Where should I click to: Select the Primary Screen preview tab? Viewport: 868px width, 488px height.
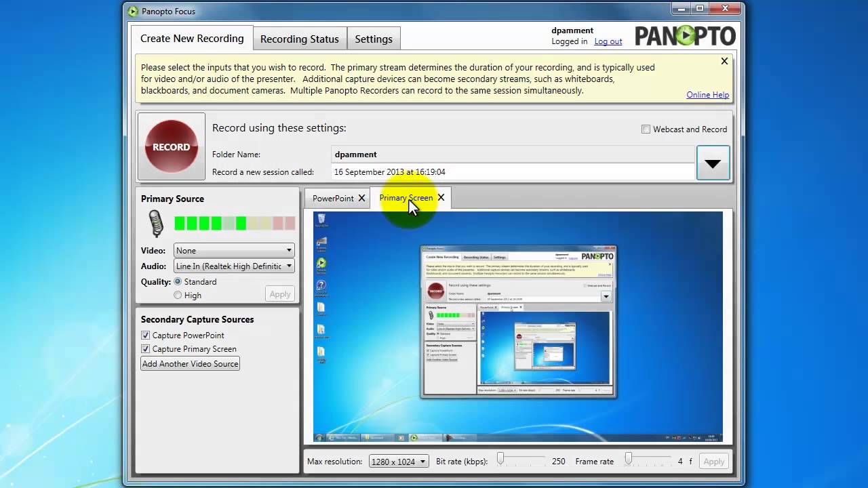coord(406,198)
